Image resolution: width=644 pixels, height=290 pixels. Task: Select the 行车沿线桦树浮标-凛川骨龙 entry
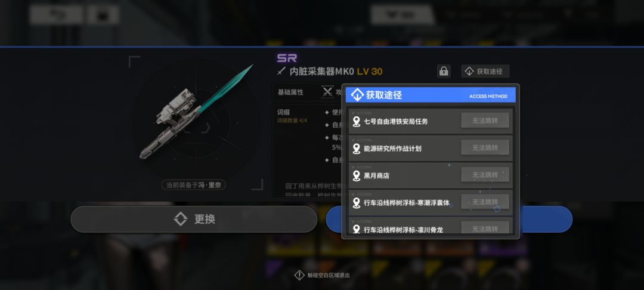(x=431, y=226)
